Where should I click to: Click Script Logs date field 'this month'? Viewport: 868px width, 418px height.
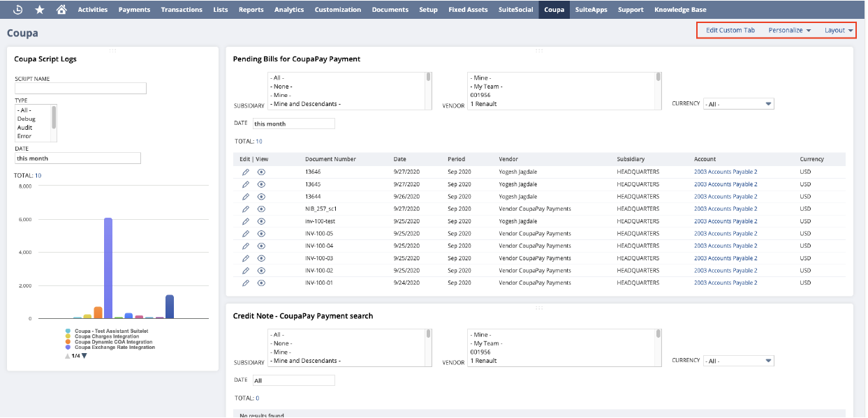click(78, 158)
